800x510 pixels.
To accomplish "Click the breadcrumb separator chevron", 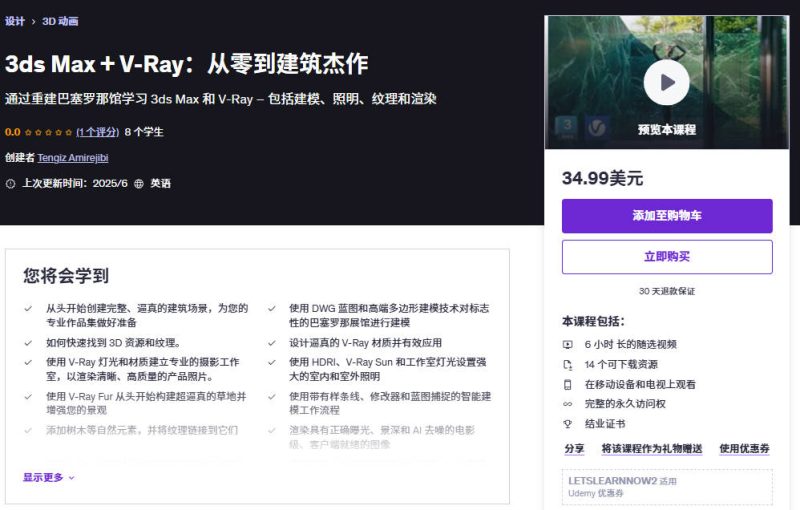I will point(34,21).
